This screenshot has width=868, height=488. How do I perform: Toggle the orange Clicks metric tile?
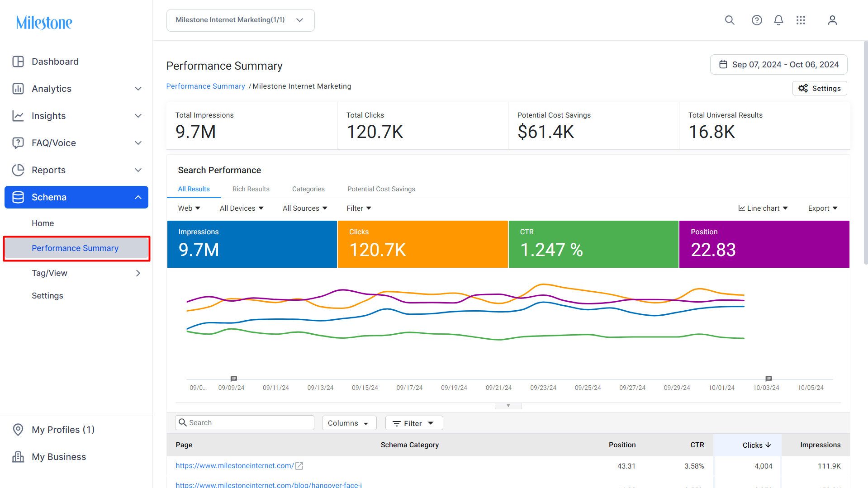[423, 244]
